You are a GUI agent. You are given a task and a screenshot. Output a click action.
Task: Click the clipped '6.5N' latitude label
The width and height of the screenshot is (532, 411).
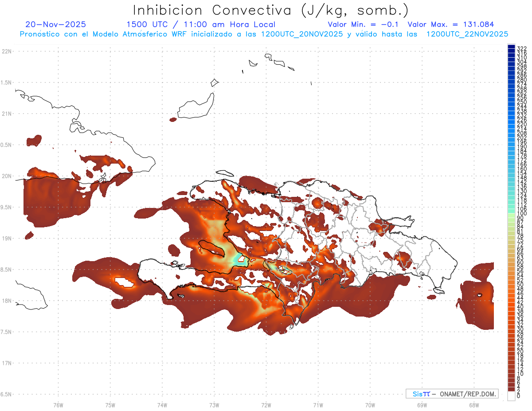click(6, 394)
